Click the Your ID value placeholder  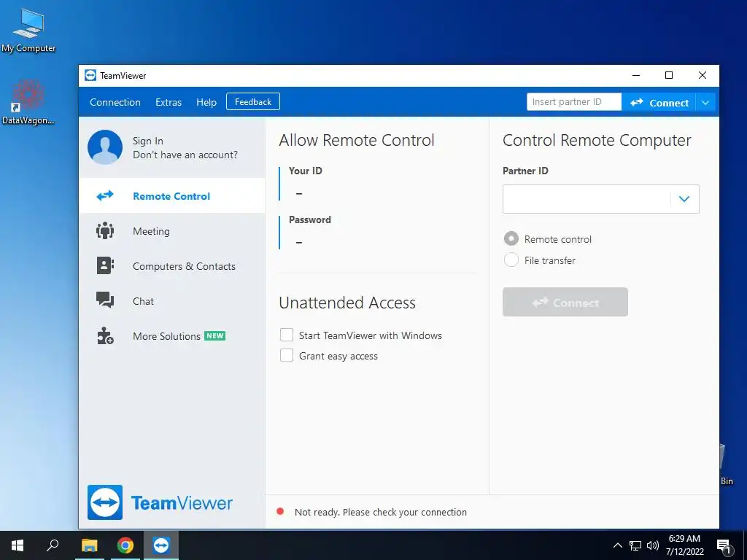[x=299, y=193]
